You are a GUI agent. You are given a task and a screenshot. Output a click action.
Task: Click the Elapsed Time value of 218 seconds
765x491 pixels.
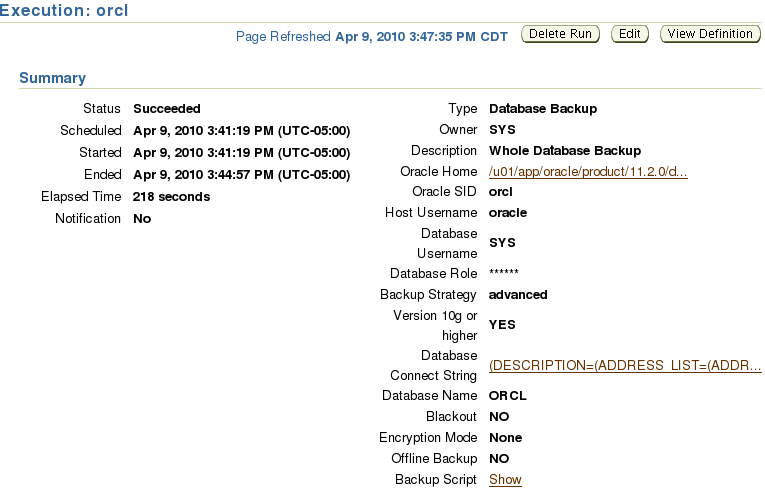click(x=171, y=197)
